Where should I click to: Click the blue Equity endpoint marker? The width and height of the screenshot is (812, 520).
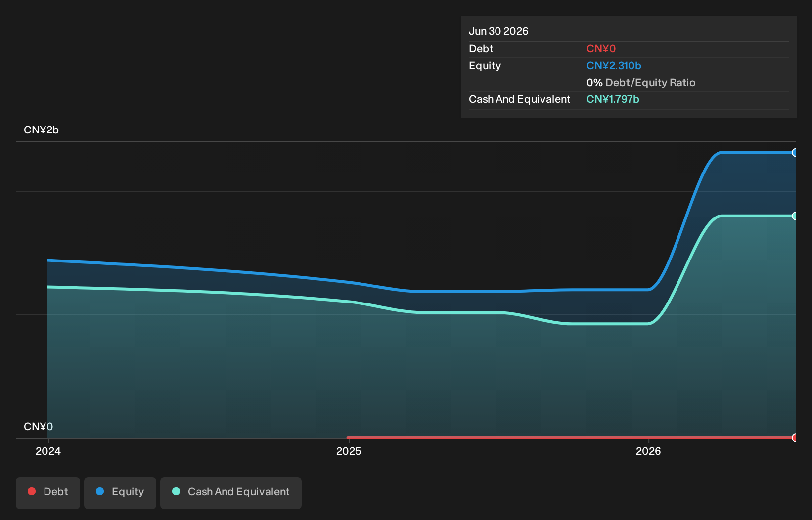(795, 153)
